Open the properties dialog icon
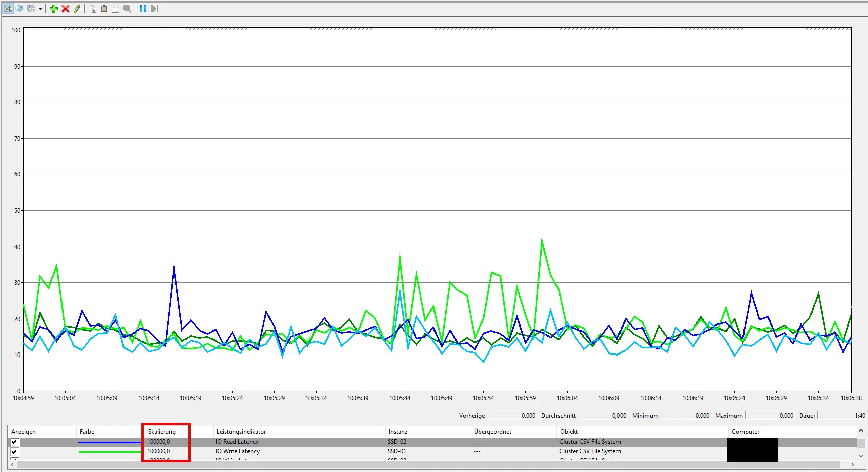 tap(115, 9)
